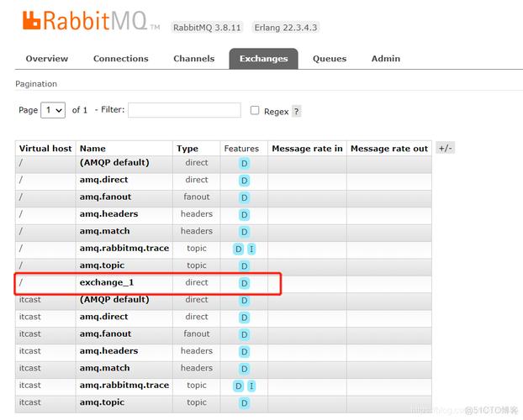Click 'fanout' type in itcast amq.fanout row
523x420 pixels.
(x=197, y=333)
